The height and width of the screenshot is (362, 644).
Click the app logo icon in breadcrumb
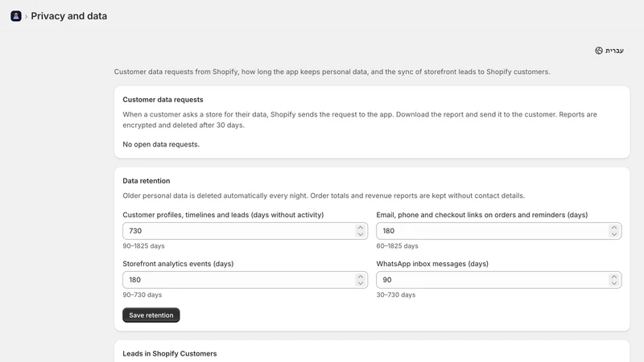pyautogui.click(x=16, y=16)
